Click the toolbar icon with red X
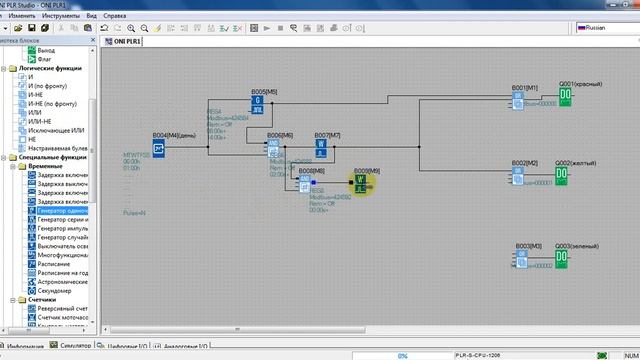Viewport: 640px width, 360px height. click(x=238, y=28)
